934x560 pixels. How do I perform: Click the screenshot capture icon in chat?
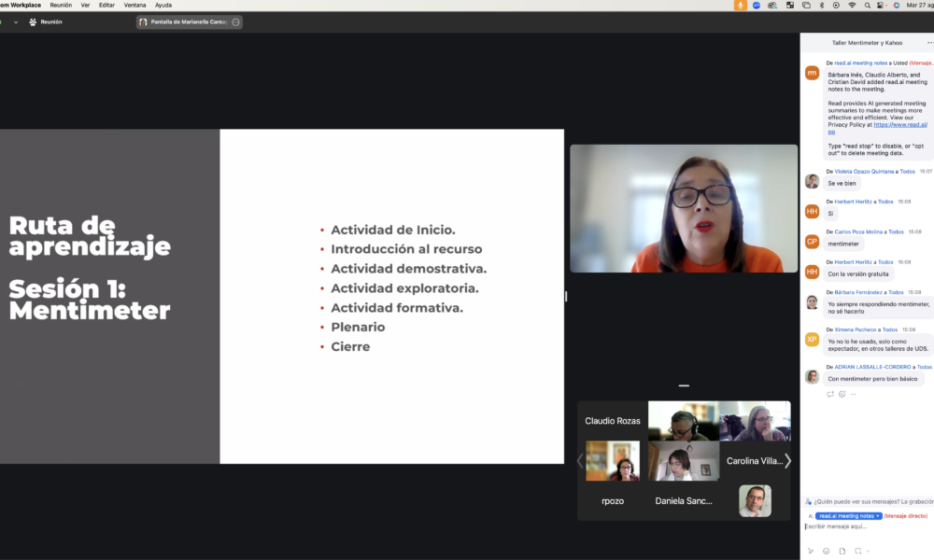[x=857, y=551]
